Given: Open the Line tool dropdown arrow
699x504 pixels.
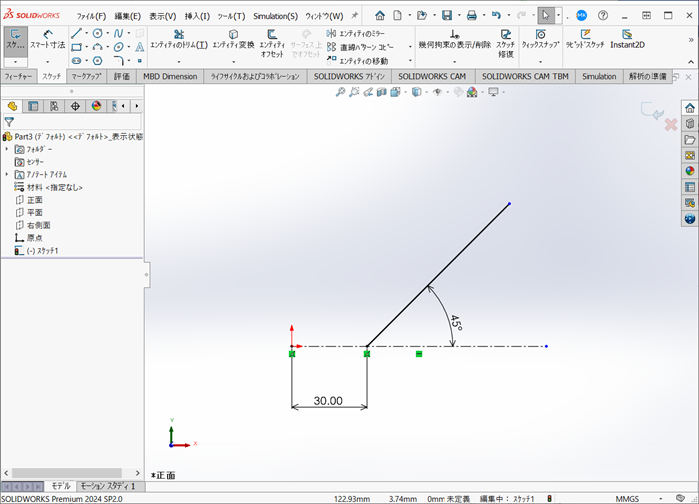Looking at the screenshot, I should [86, 33].
